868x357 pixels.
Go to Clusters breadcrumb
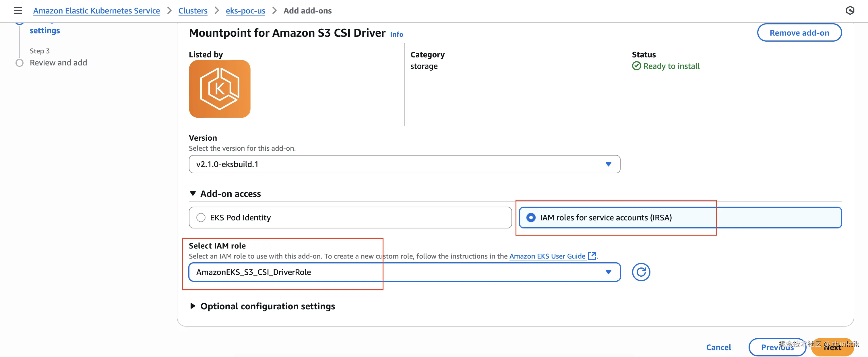[193, 11]
